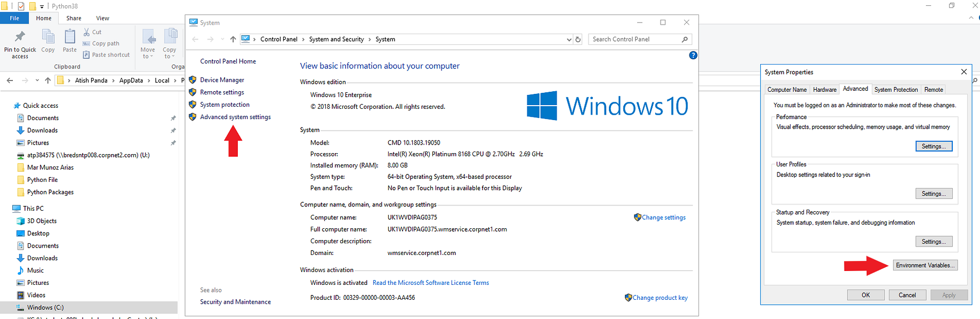This screenshot has width=980, height=319.
Task: Switch to the System Protection tab
Action: (x=896, y=90)
